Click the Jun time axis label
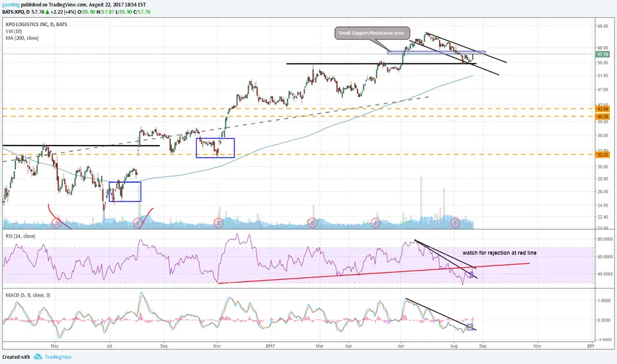This screenshot has width=617, height=364. (401, 346)
